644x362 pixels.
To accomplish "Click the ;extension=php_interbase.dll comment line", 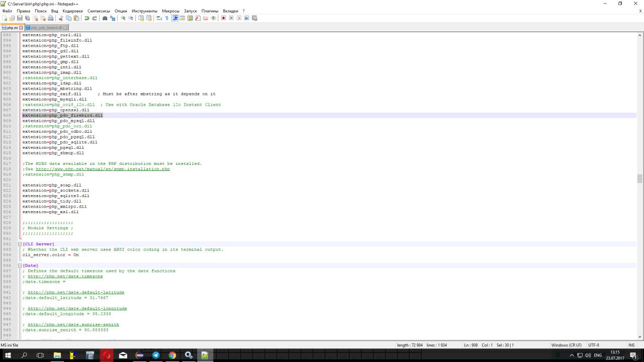I will (x=60, y=78).
